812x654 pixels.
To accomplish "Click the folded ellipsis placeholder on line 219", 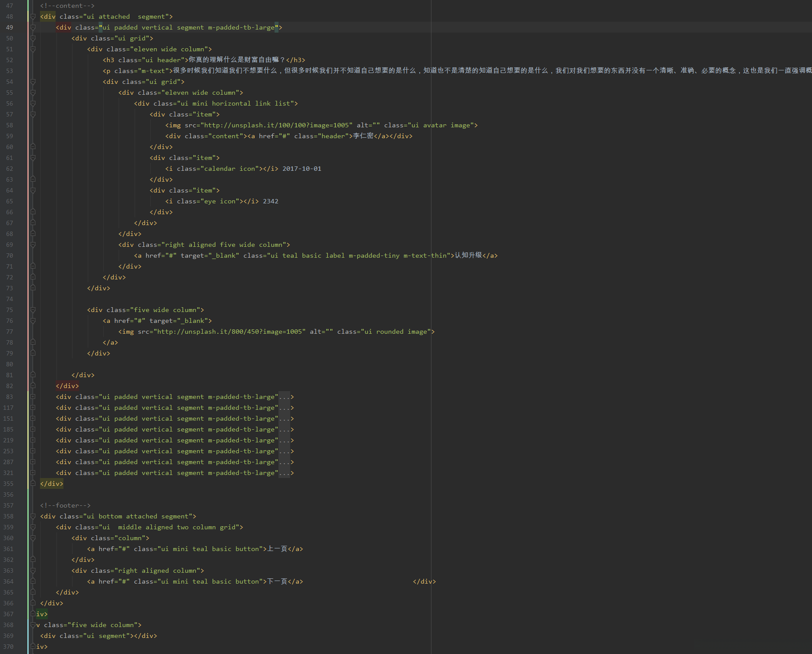I will coord(284,440).
